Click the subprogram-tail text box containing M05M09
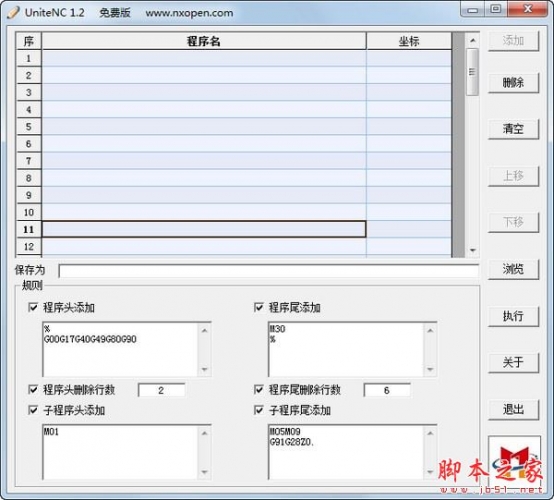This screenshot has width=554, height=500. coord(346,452)
